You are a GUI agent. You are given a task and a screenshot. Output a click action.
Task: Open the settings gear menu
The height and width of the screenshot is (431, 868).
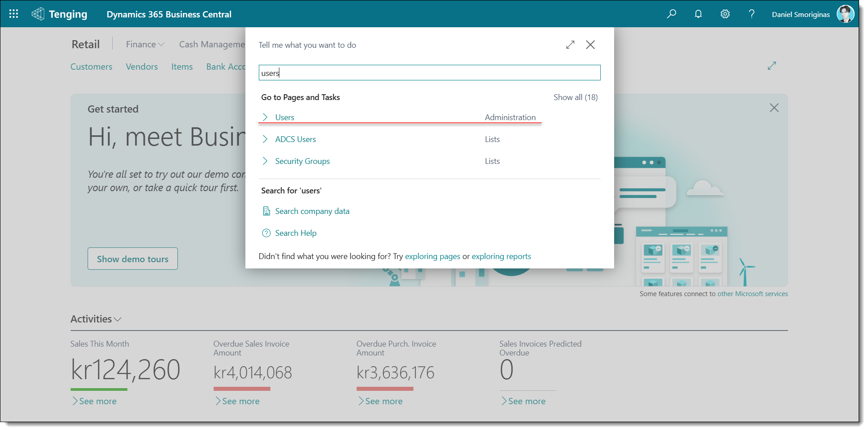click(725, 14)
